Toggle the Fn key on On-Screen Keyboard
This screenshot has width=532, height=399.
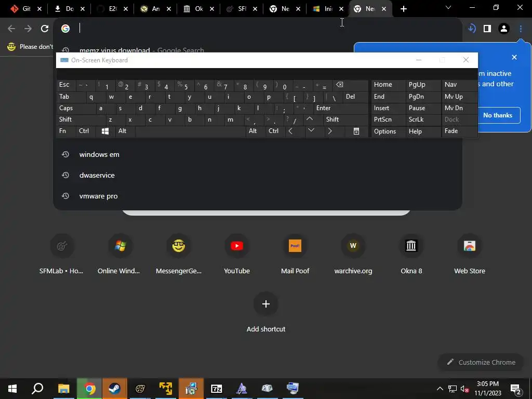66,131
